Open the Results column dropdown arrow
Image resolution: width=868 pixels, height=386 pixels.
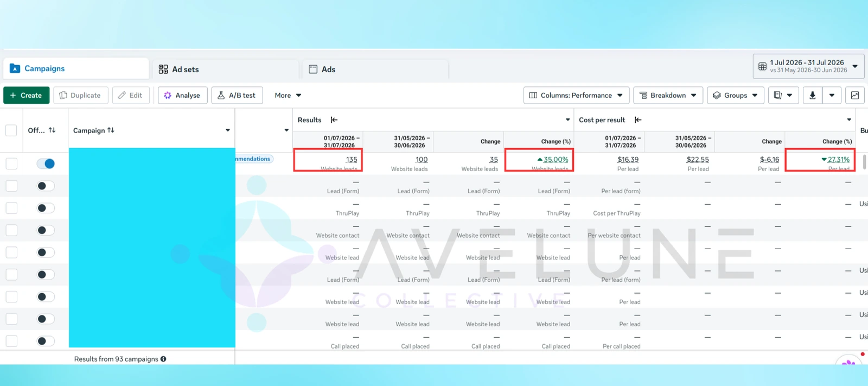tap(567, 120)
